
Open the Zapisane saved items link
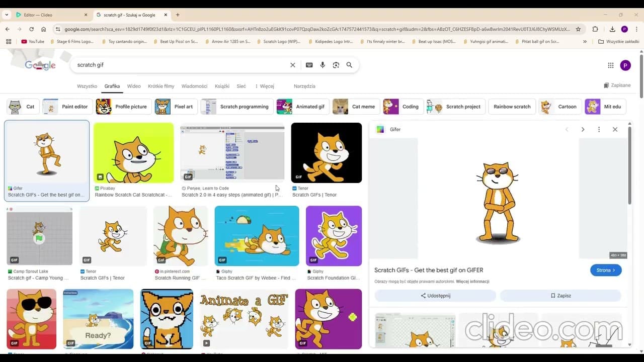point(617,85)
